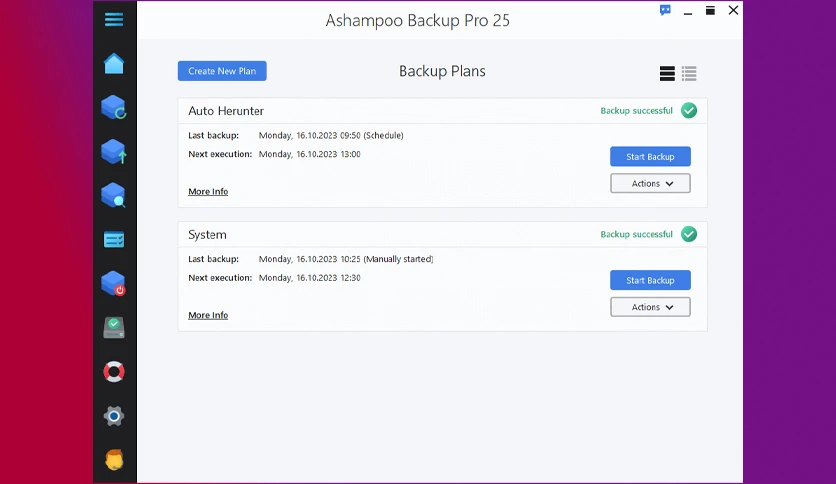836x484 pixels.
Task: Open More Info for System plan
Action: tap(208, 315)
